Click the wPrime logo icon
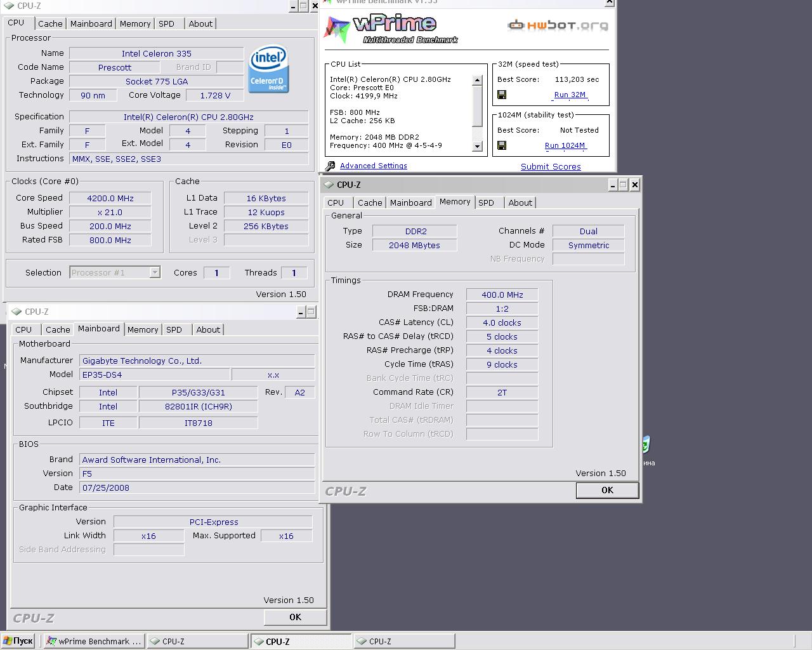 coord(337,29)
